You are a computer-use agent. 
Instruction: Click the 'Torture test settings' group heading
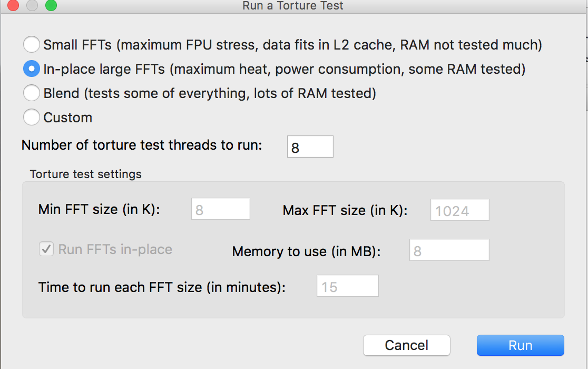(86, 174)
